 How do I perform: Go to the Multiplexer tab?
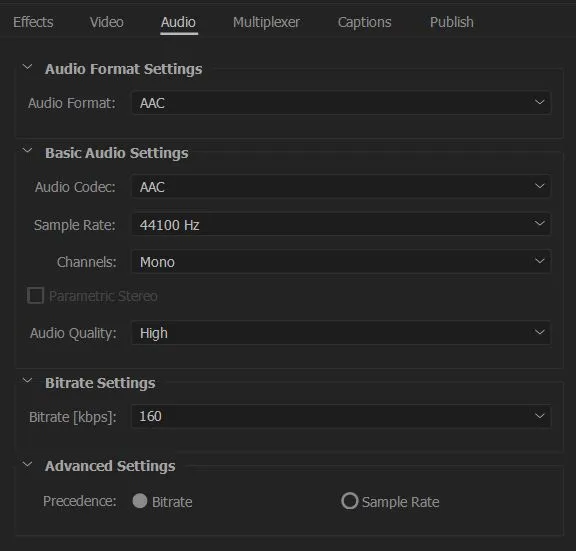(266, 22)
